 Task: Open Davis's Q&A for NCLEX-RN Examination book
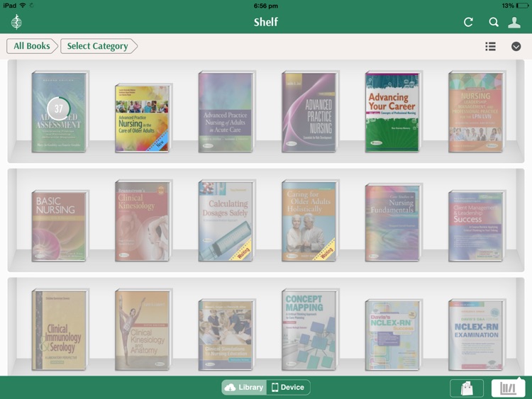(x=476, y=335)
